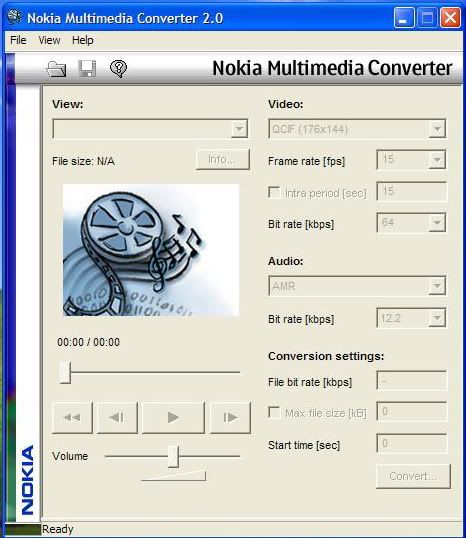Maximize the Nokia Multimedia Converter window

427,17
